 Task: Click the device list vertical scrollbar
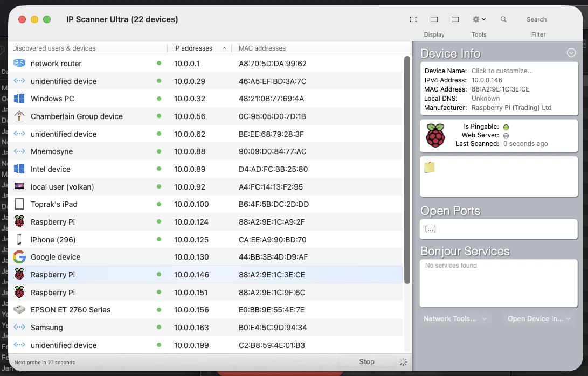407,170
